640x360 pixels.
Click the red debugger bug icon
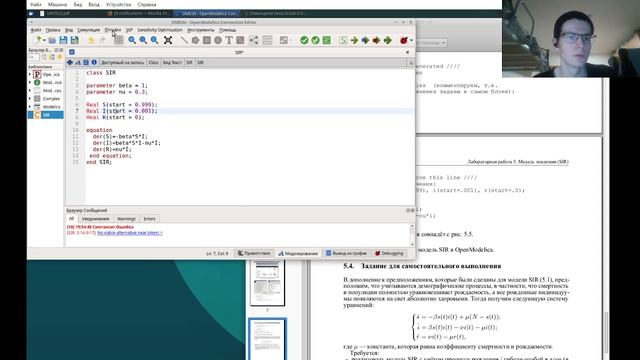pyautogui.click(x=404, y=40)
